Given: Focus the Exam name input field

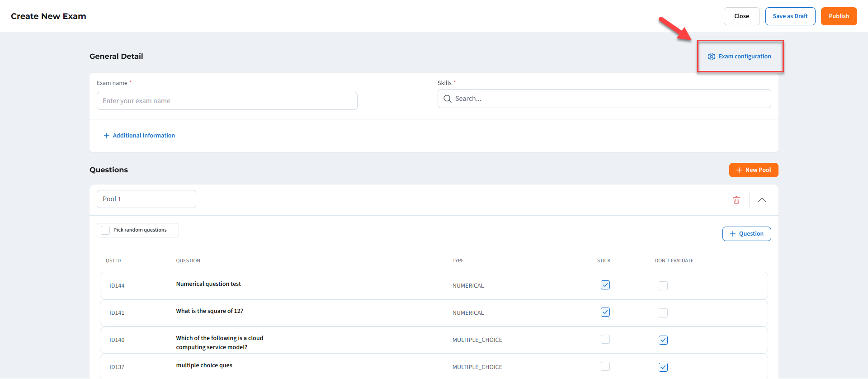Looking at the screenshot, I should point(227,101).
